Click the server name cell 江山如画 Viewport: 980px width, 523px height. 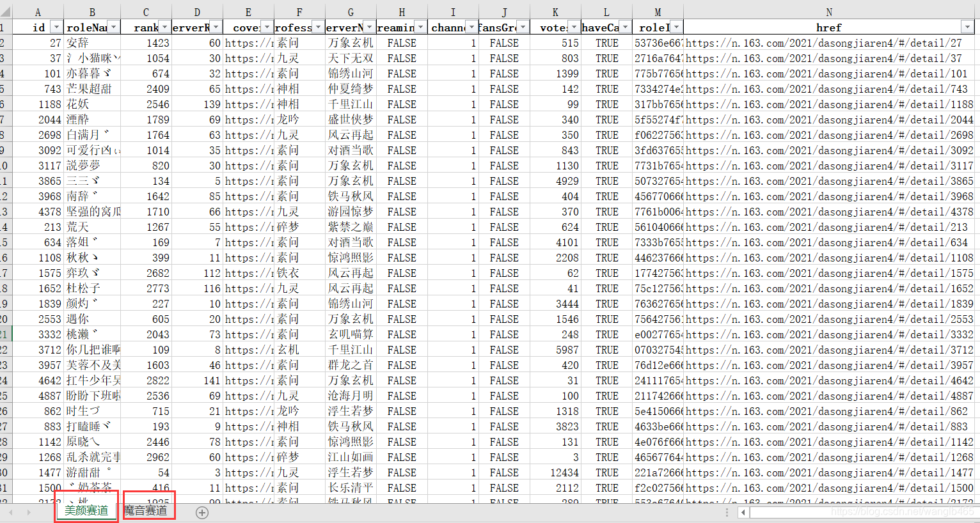351,457
